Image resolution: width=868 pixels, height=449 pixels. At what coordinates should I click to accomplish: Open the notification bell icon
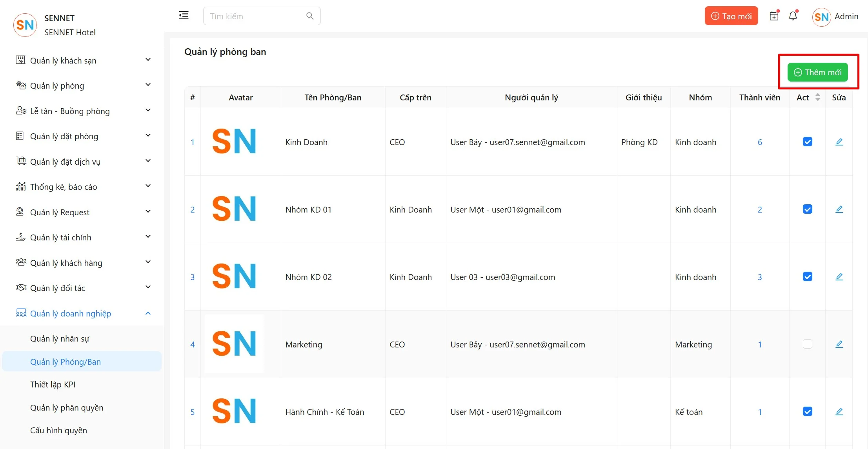(793, 16)
